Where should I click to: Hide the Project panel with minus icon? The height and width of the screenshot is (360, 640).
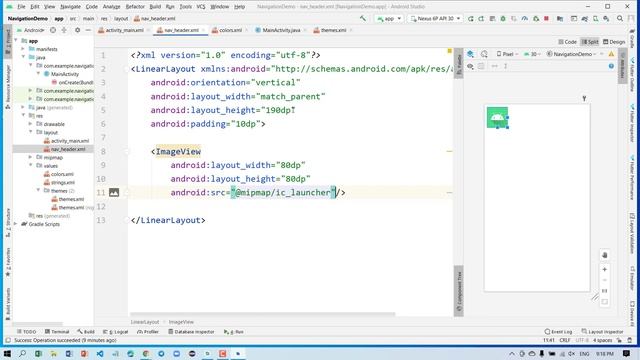[88, 30]
